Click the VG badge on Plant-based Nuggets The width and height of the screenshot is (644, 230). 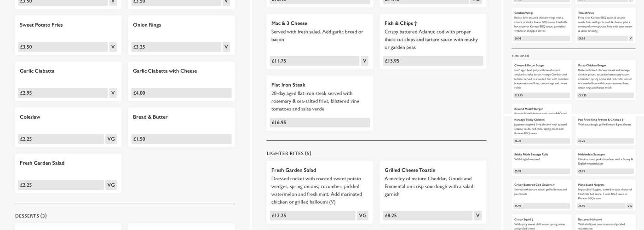coord(629,206)
